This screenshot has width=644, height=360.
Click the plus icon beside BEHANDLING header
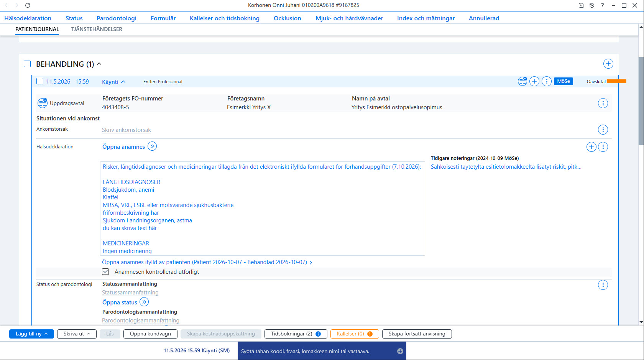608,64
